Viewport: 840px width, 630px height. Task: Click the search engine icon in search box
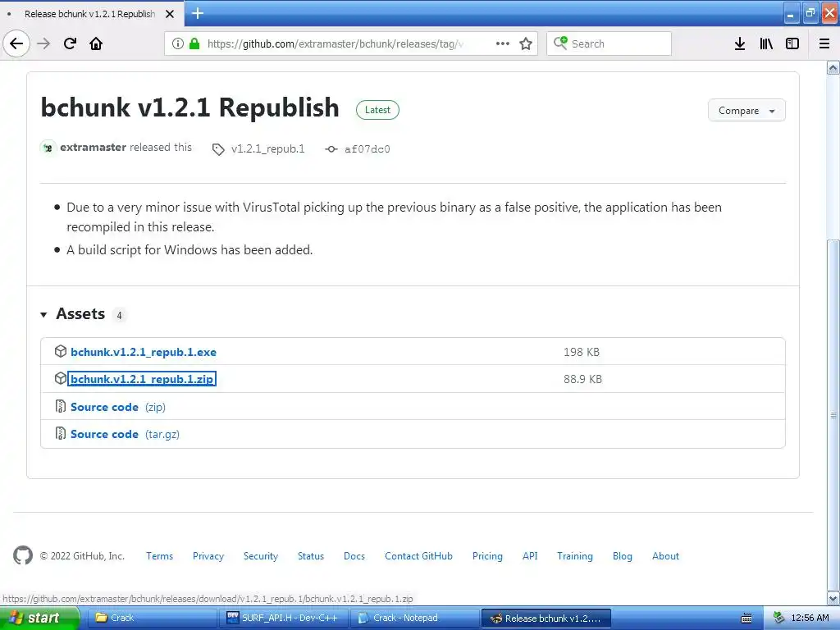click(560, 43)
